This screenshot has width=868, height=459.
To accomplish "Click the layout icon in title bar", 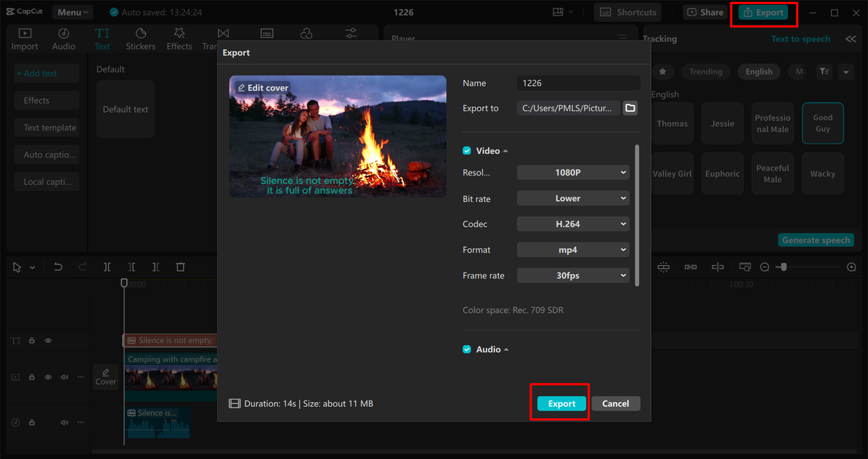I will tap(558, 12).
